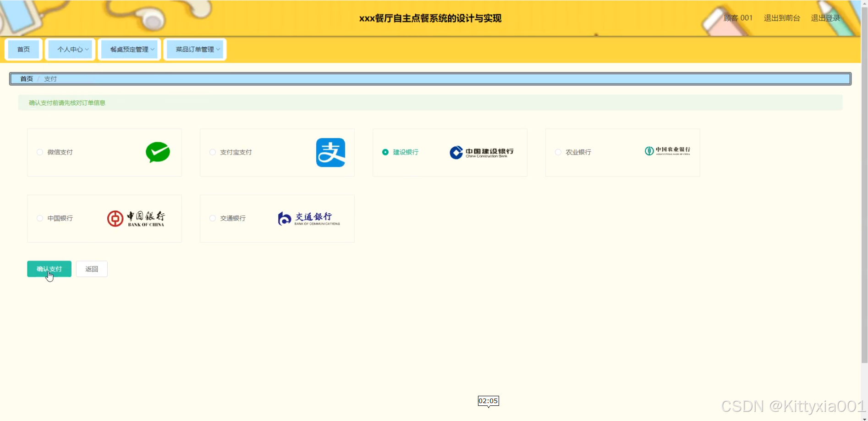Click the China Construction Bank logo
The height and width of the screenshot is (421, 868).
coord(482,152)
